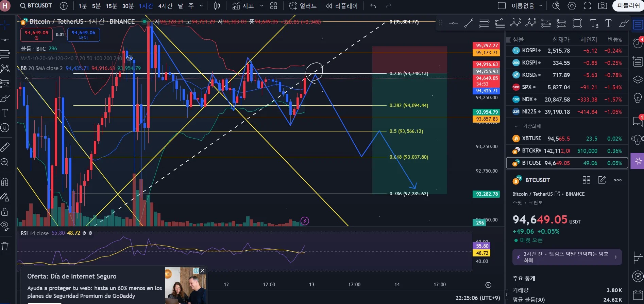Take a chart snapshot with camera icon
The height and width of the screenshot is (304, 644).
click(x=603, y=6)
